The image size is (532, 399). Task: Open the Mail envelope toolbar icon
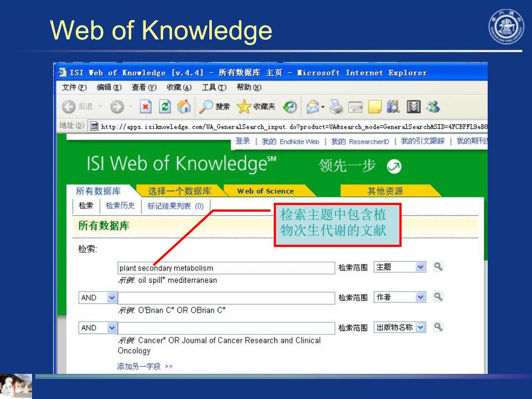point(313,107)
